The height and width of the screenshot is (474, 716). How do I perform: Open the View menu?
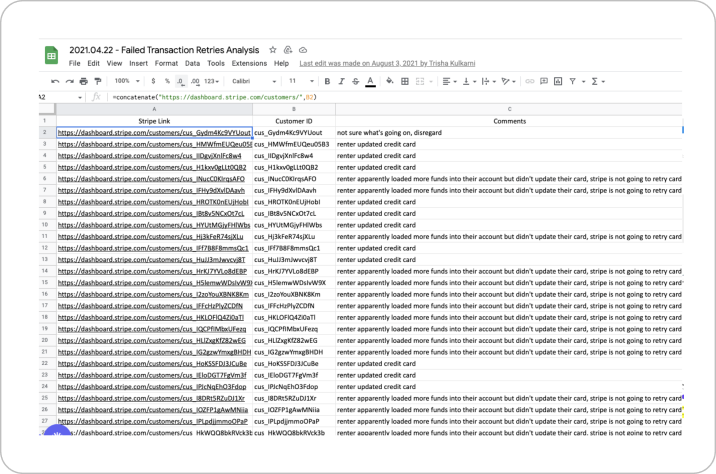coord(114,63)
